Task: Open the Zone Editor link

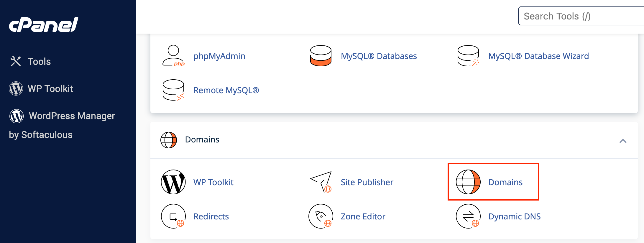Action: point(363,216)
